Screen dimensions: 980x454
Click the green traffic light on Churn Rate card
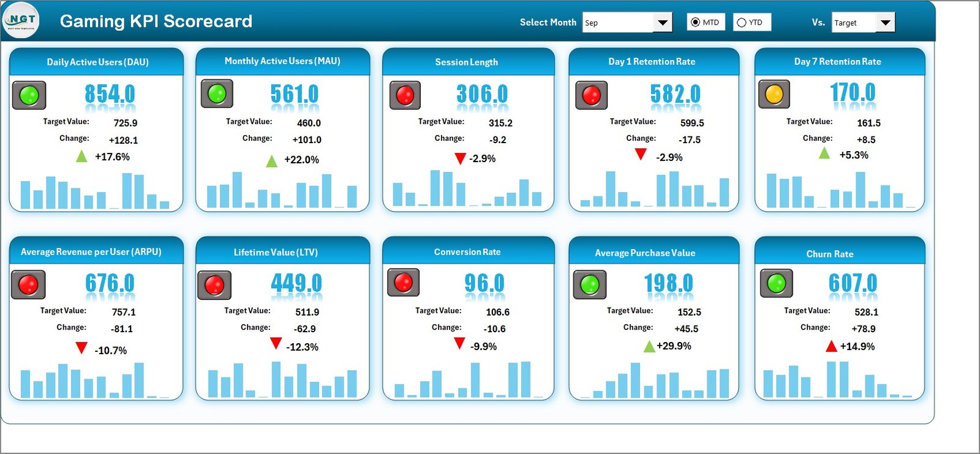(x=776, y=283)
